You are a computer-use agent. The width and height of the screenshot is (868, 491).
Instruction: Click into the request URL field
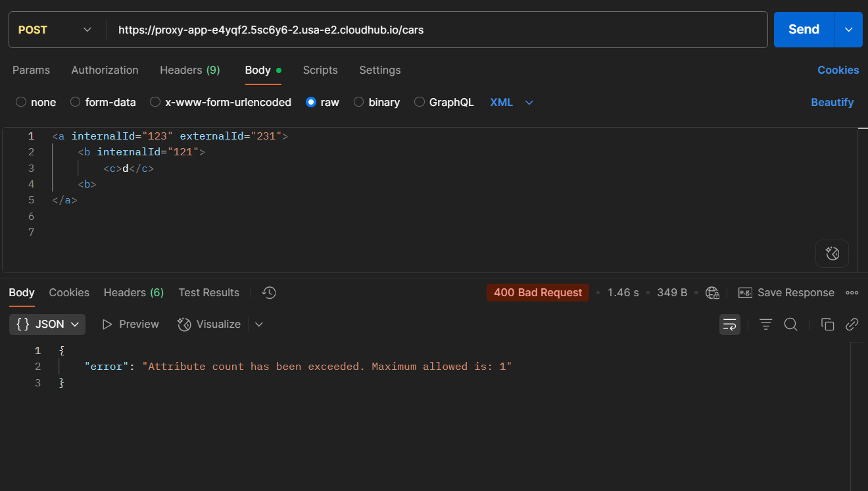coord(434,30)
